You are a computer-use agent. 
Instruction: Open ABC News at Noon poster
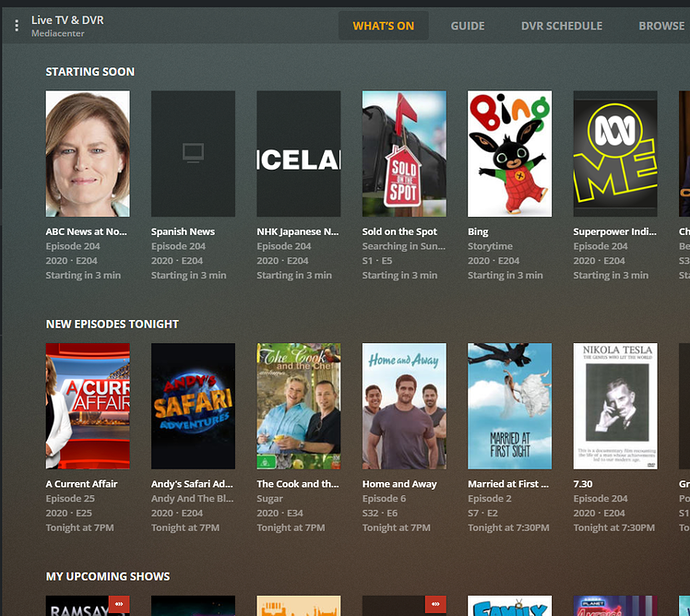pyautogui.click(x=88, y=154)
